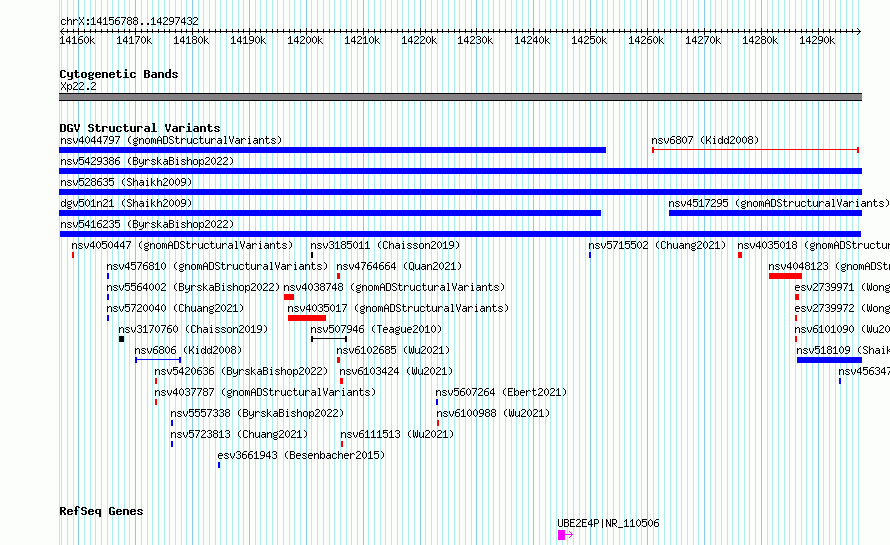Screen dimensions: 890x545
Task: Click the chrX:14156788..14297432 region label
Action: [x=129, y=21]
